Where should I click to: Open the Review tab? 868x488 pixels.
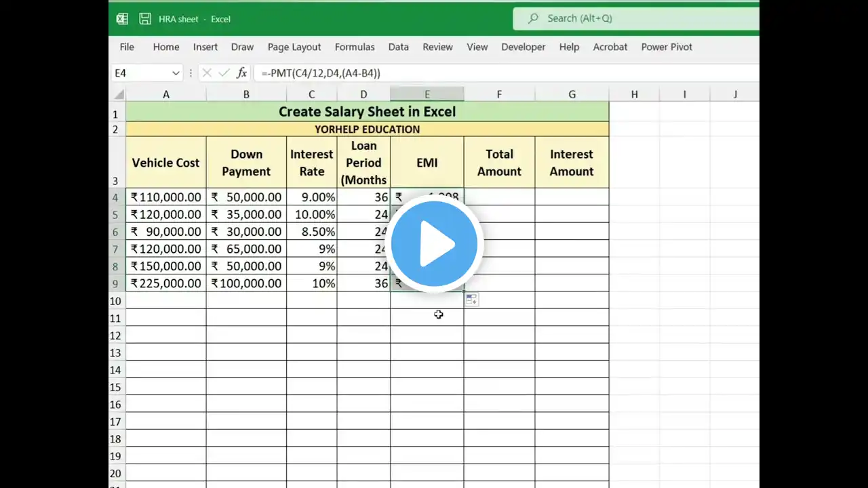coord(437,47)
